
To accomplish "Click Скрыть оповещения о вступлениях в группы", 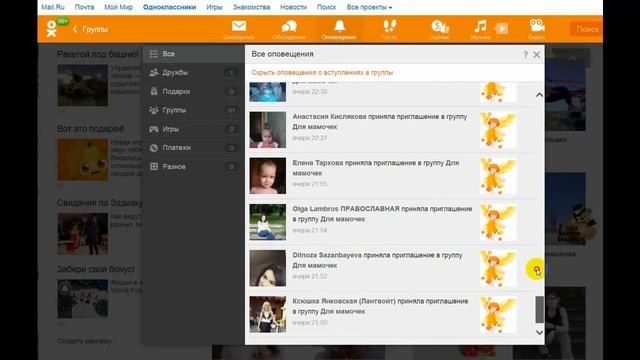I will tap(322, 73).
